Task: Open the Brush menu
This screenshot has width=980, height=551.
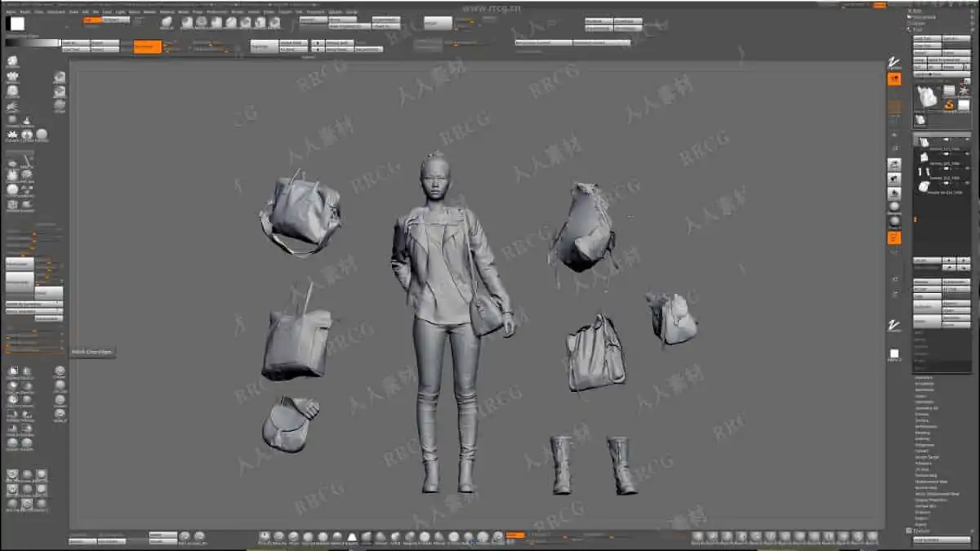Action: tap(24, 12)
